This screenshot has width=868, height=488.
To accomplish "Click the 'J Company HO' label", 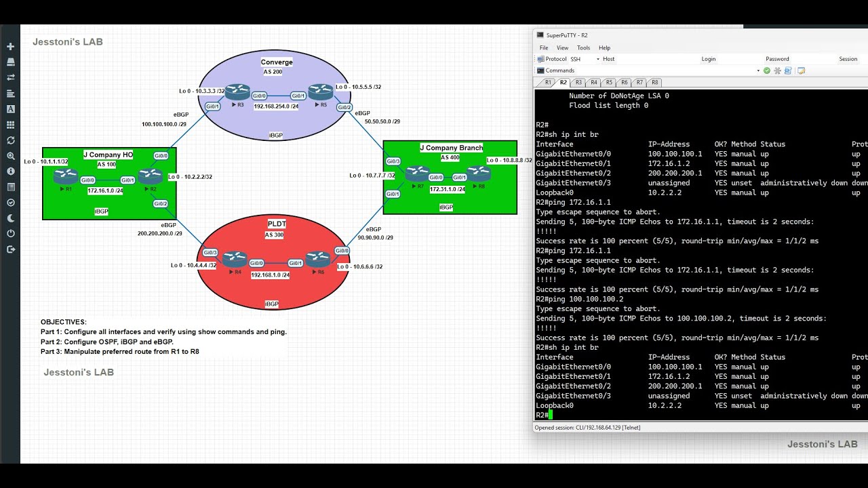I will [x=108, y=155].
